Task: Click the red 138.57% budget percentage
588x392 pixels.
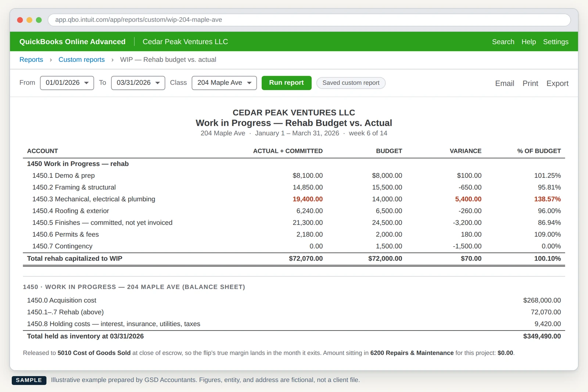Action: 548,199
